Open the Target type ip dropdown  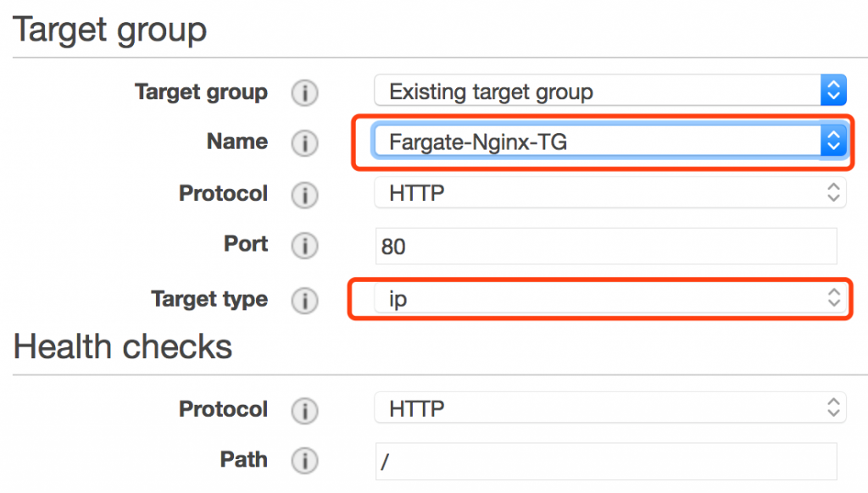point(610,299)
